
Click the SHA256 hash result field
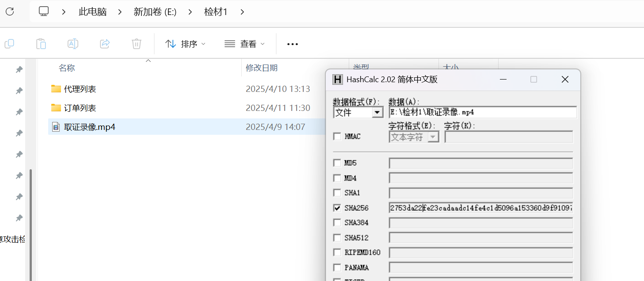(x=481, y=208)
